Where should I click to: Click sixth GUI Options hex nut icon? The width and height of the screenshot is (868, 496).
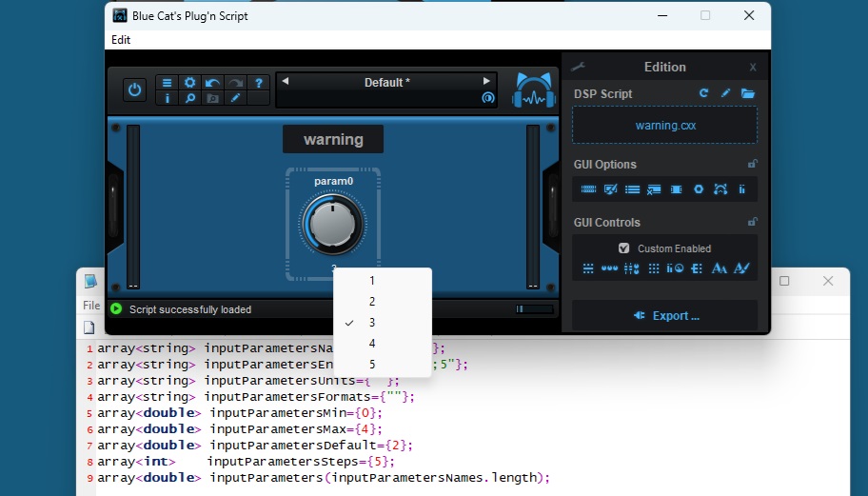tap(699, 189)
